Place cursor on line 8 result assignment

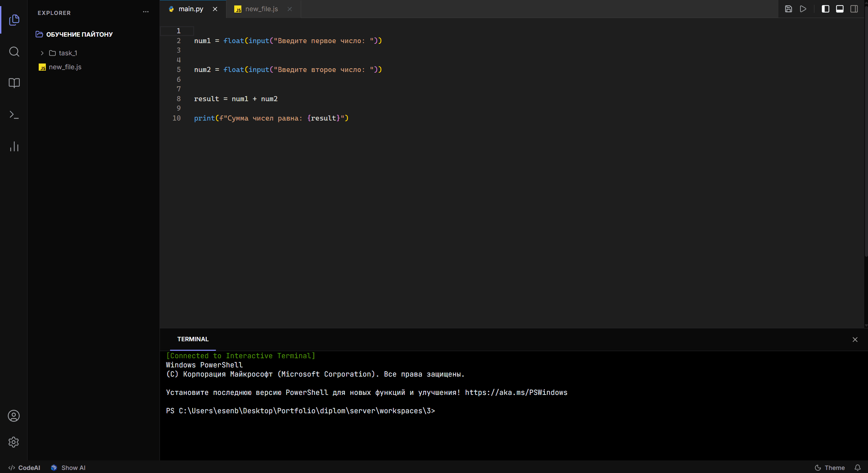pyautogui.click(x=236, y=99)
